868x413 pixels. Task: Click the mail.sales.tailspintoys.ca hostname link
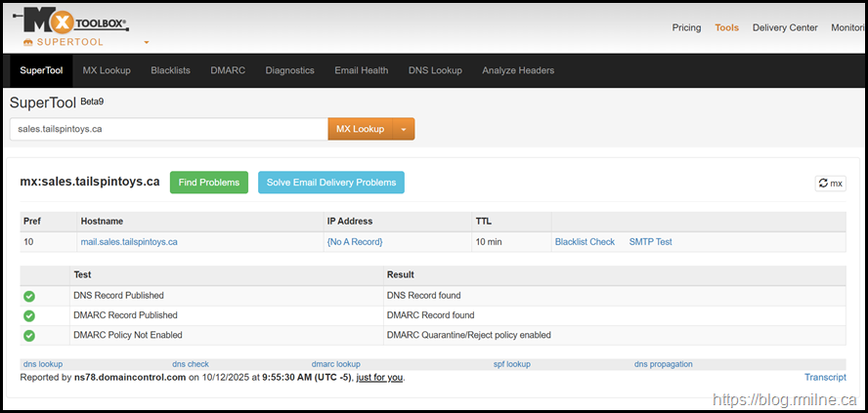129,242
